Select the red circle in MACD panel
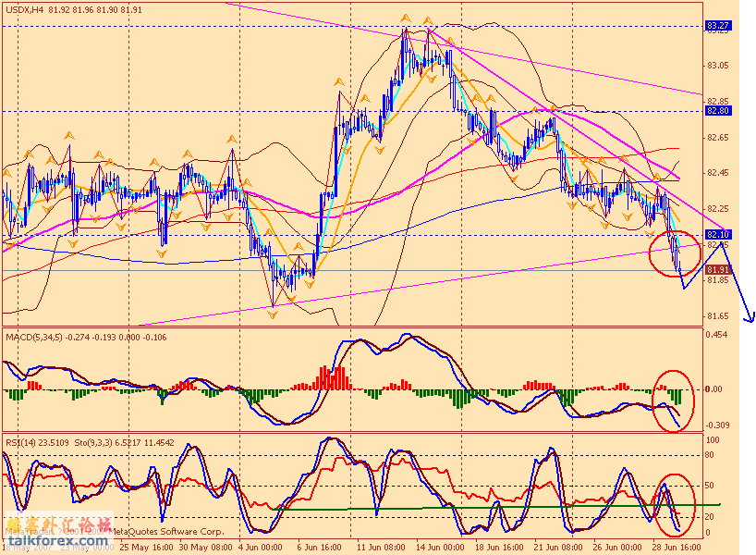This screenshot has height=555, width=756. point(672,399)
